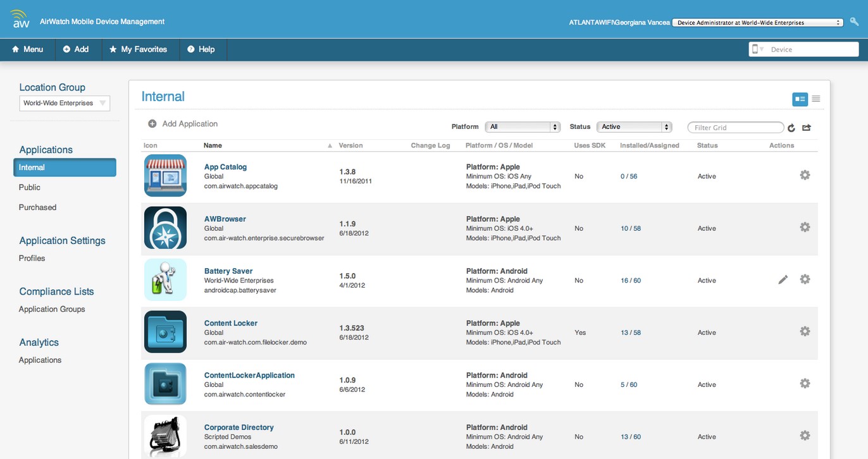The height and width of the screenshot is (459, 868).
Task: Open the Device Administrator role dropdown
Action: point(757,22)
